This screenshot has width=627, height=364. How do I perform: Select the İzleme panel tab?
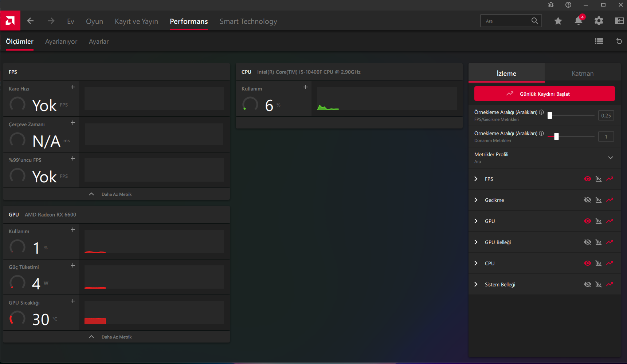coord(506,73)
